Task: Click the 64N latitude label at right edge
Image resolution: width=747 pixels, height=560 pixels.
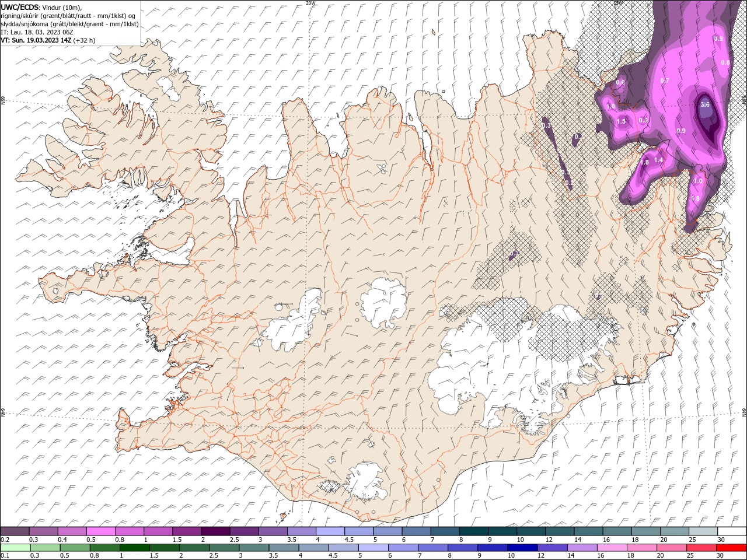Action: [744, 412]
